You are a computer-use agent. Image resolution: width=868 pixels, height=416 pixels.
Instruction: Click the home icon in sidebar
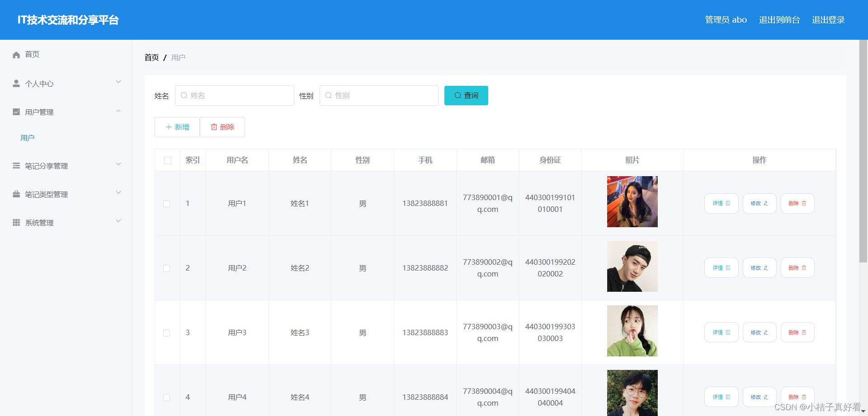point(16,55)
